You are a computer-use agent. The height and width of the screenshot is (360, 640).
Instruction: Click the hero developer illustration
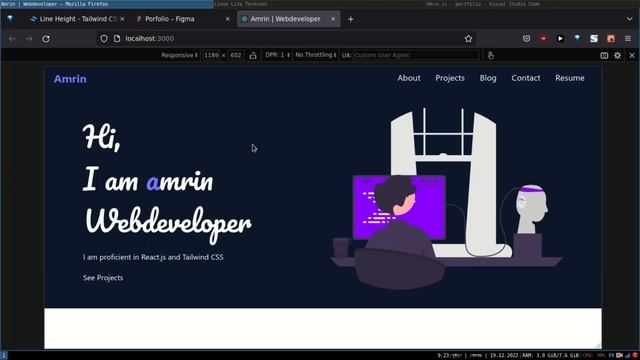click(447, 199)
